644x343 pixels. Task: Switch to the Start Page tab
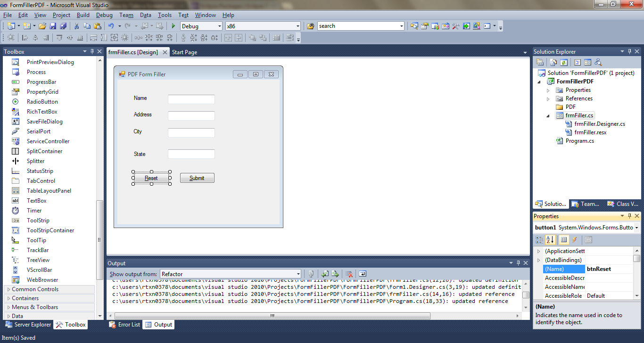click(184, 52)
